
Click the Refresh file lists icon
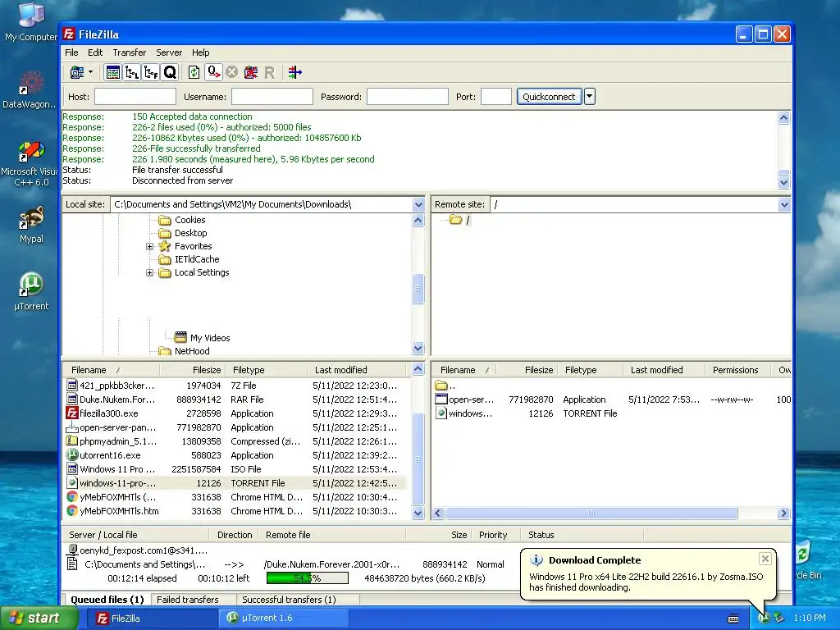click(194, 72)
